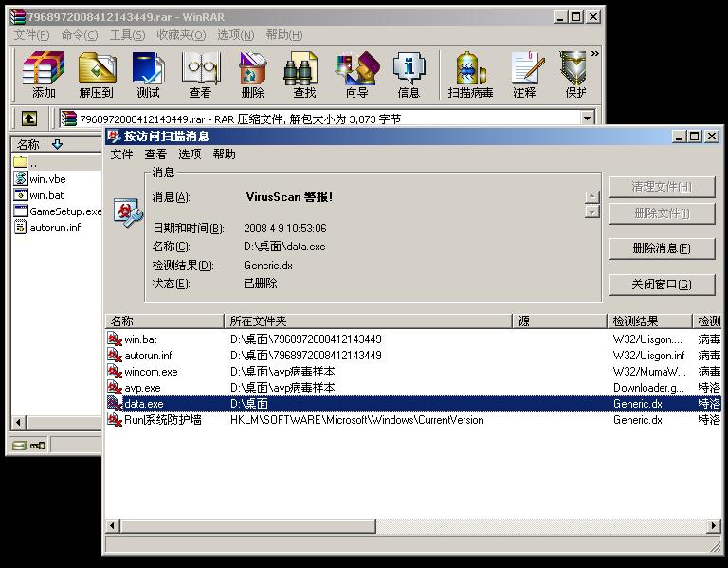Click the scan list horizontal scrollbar thumb

(248, 525)
